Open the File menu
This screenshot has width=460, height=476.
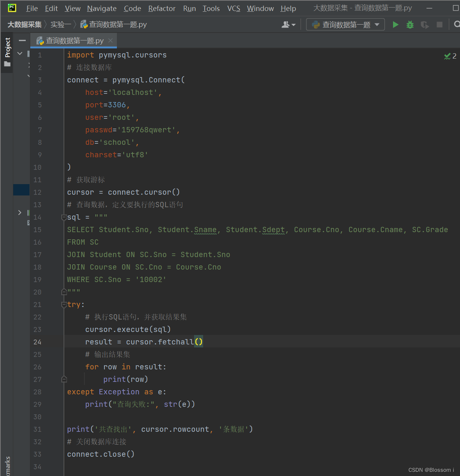pyautogui.click(x=32, y=8)
